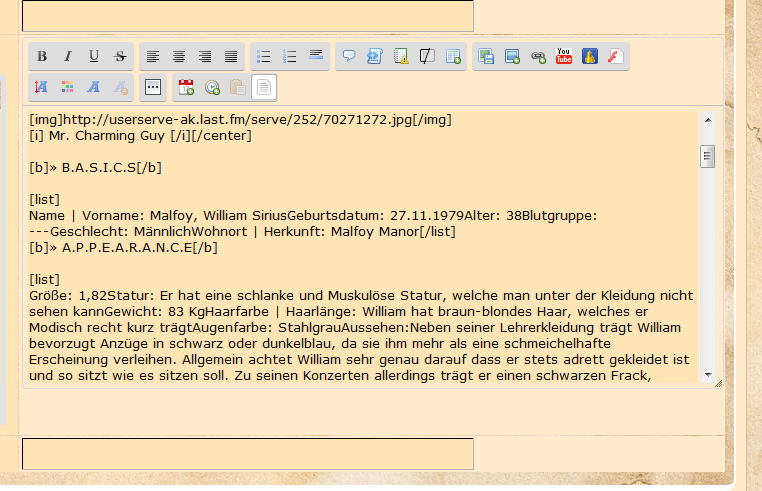The image size is (762, 491).
Task: Click the '[b]» B.A.S.I.C.S[/b]' line
Action: pyautogui.click(x=95, y=168)
